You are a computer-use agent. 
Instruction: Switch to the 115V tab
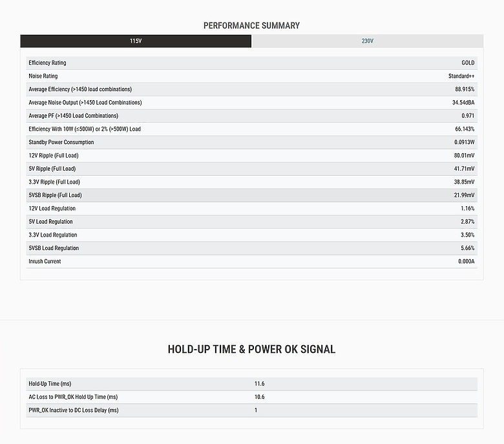(x=136, y=41)
